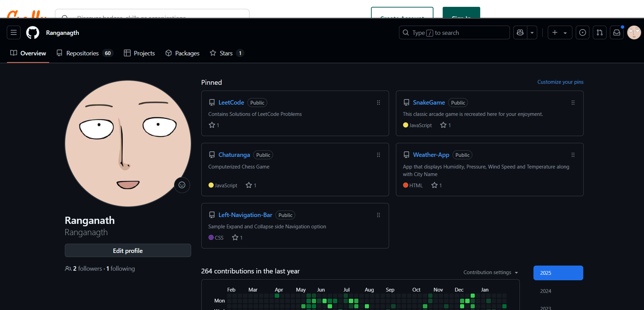This screenshot has width=644, height=310.
Task: Expand the Contribution settings dropdown
Action: [x=491, y=272]
